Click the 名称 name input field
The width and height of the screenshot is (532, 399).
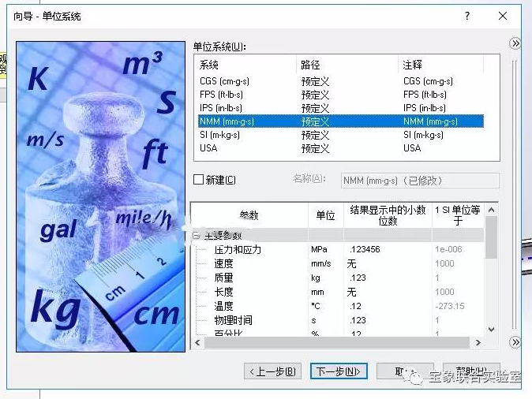point(420,181)
